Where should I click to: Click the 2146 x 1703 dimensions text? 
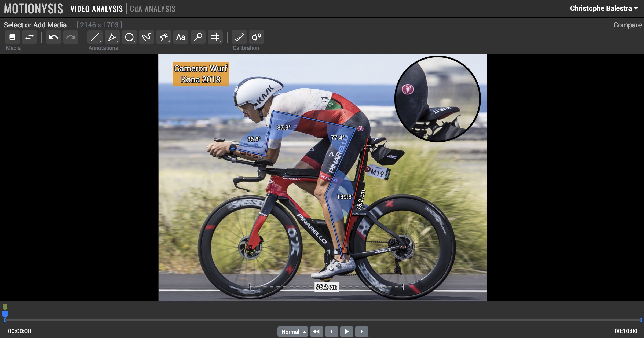(99, 25)
